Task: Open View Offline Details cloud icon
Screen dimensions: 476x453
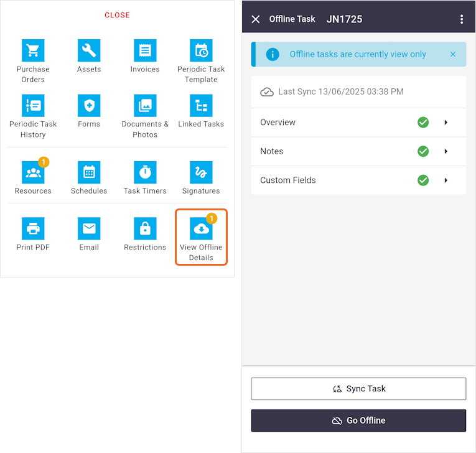Action: 201,228
